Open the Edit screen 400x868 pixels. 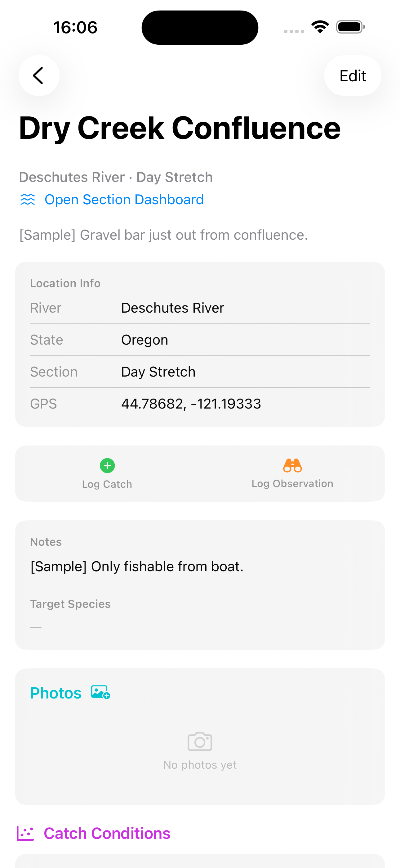353,75
